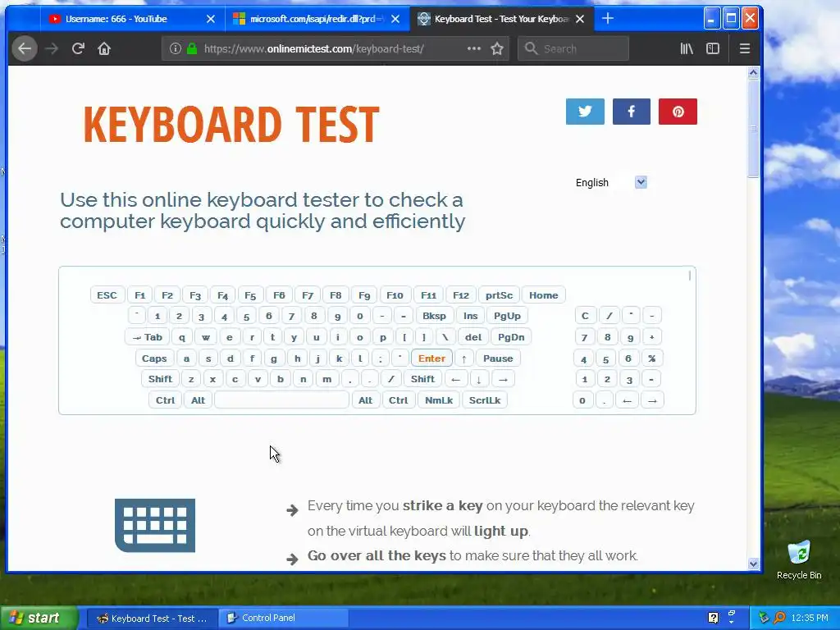Share page via Facebook button
This screenshot has width=840, height=630.
click(x=631, y=112)
